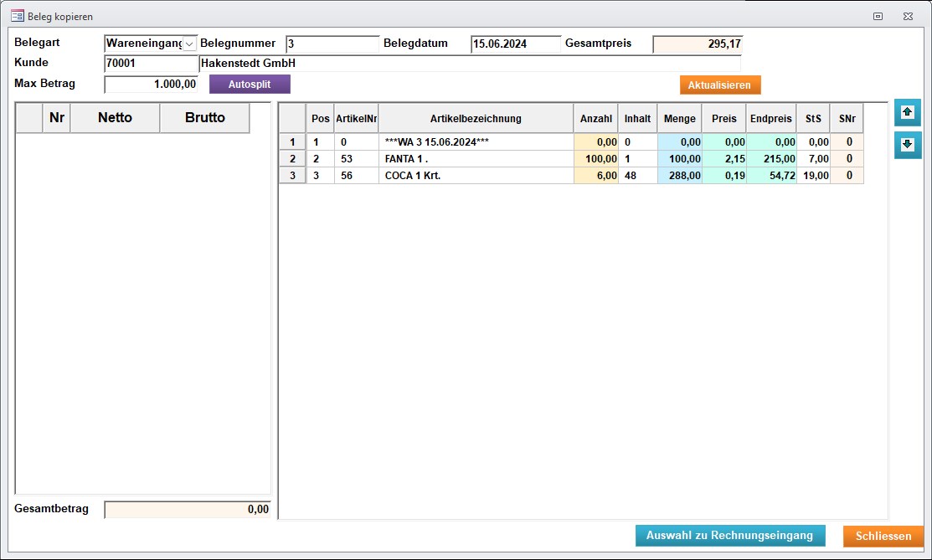Image resolution: width=932 pixels, height=560 pixels.
Task: Select the Belegdatum input field
Action: [515, 44]
